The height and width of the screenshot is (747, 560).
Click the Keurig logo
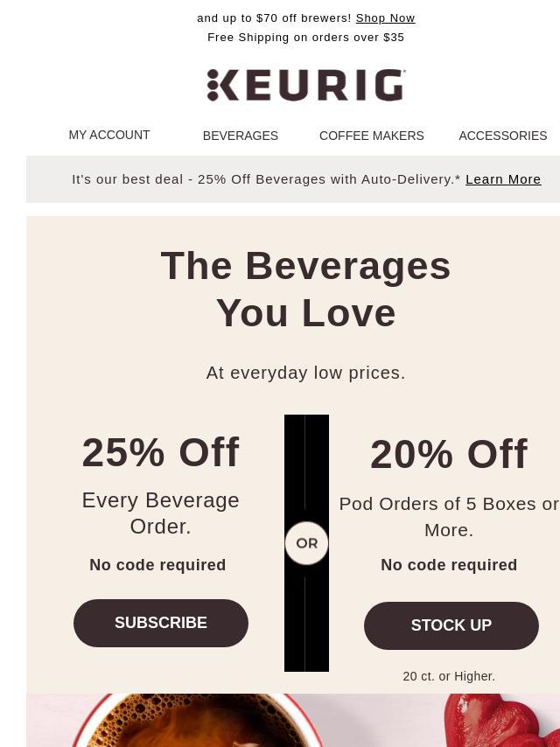pos(306,85)
